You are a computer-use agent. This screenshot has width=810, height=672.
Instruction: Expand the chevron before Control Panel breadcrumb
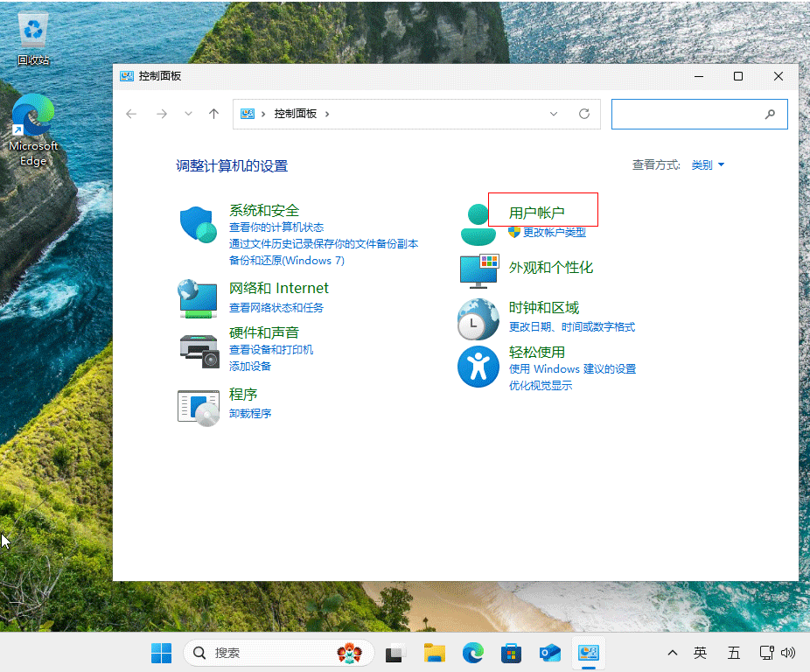click(263, 114)
